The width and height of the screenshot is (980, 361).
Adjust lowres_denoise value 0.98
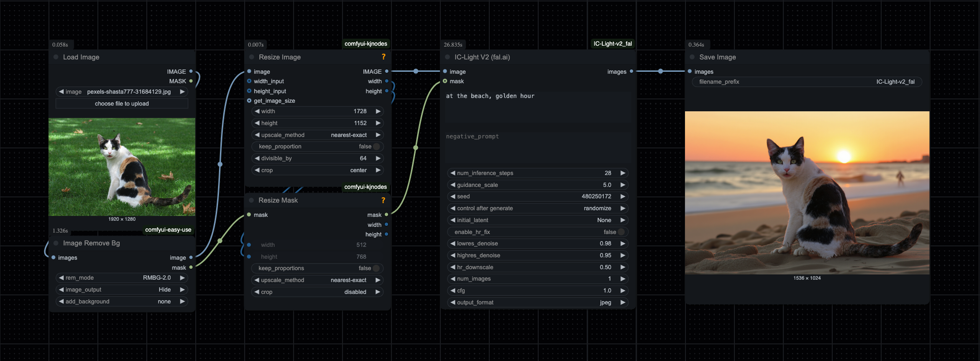coord(537,244)
